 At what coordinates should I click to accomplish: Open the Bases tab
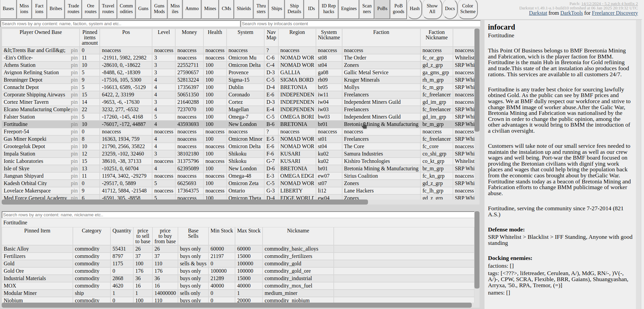(x=8, y=9)
